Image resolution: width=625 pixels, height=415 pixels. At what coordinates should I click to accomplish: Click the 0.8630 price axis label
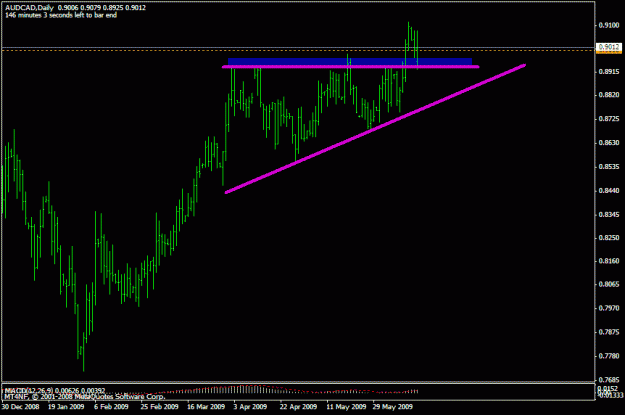(609, 143)
